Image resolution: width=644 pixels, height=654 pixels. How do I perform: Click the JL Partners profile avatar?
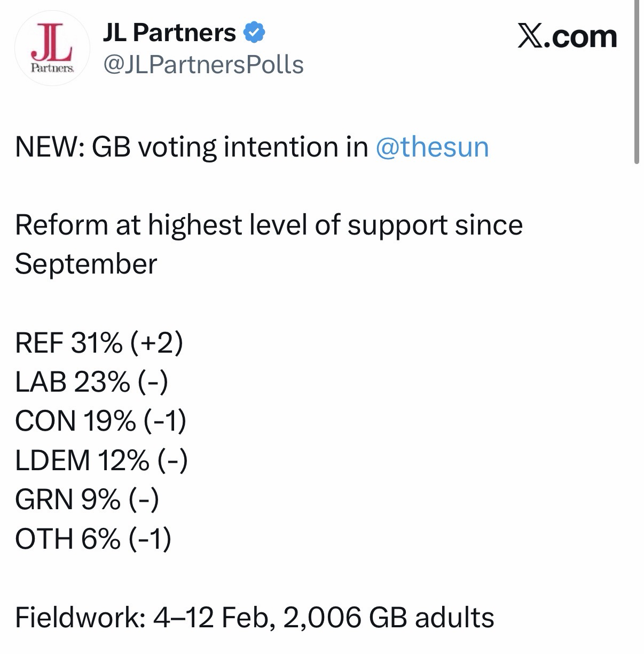point(51,49)
